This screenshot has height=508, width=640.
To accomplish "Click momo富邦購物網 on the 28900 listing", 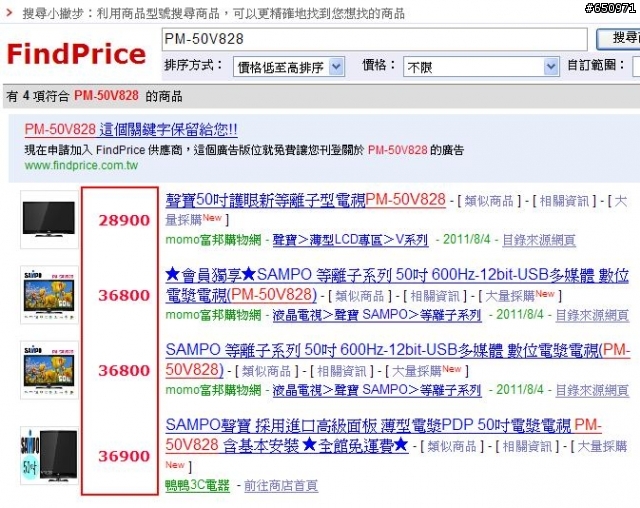I will tap(213, 240).
